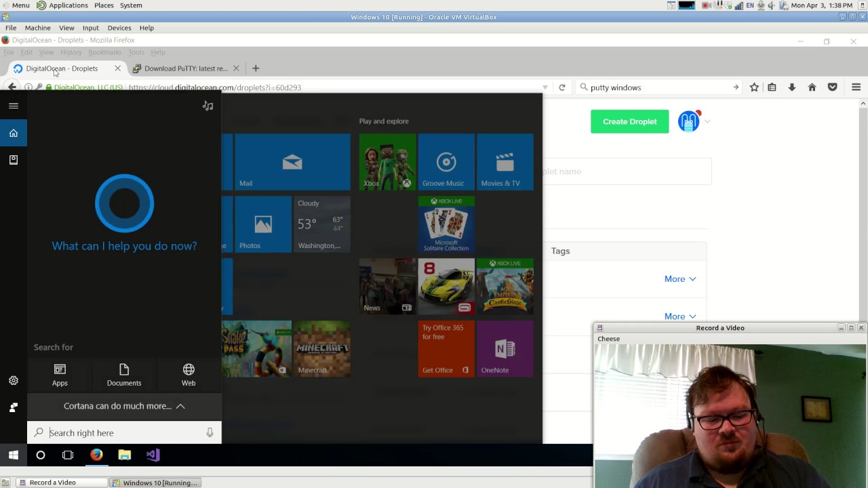Reload the page in Firefox

(562, 87)
